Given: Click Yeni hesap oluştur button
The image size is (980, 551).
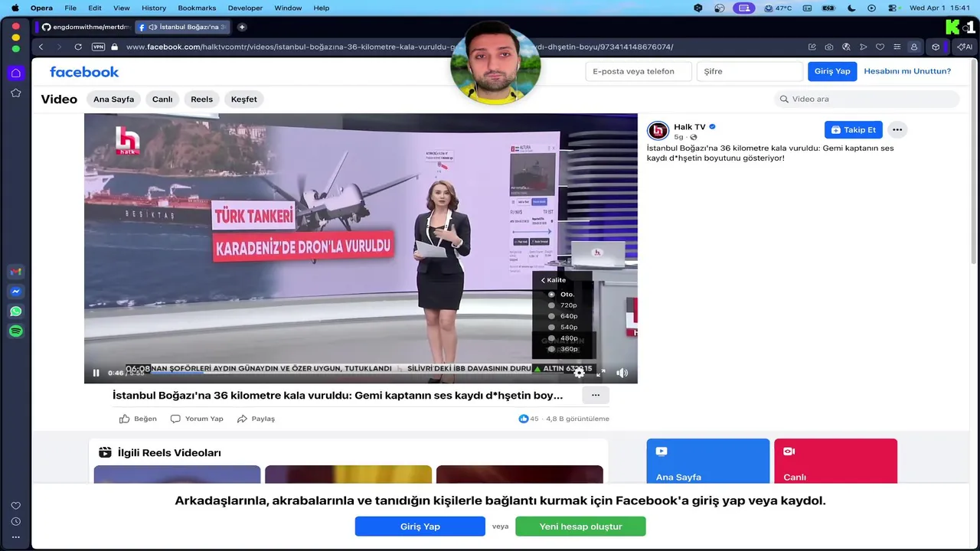Looking at the screenshot, I should pos(580,527).
